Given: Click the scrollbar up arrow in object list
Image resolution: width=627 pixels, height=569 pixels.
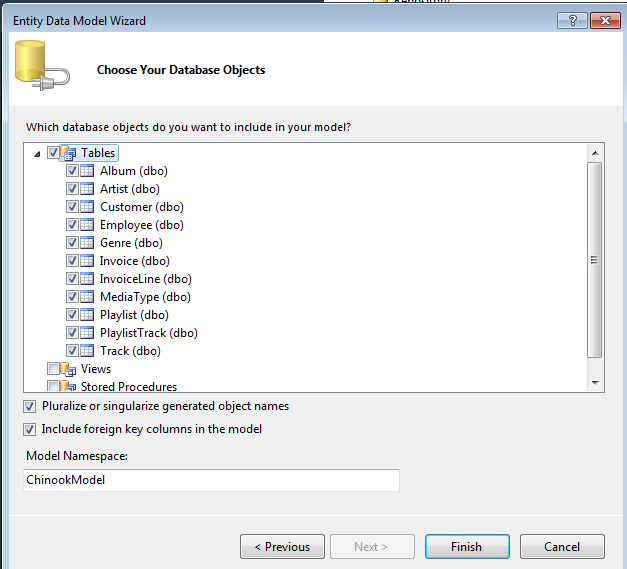Looking at the screenshot, I should (595, 153).
